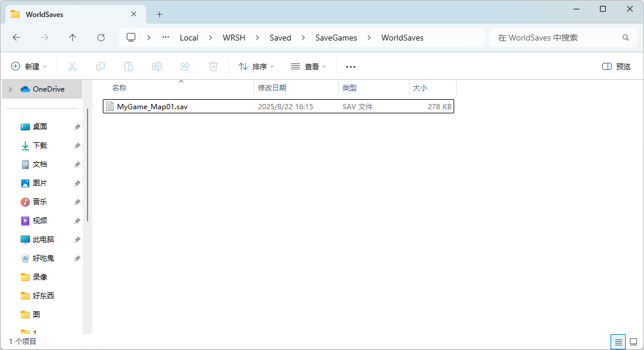The image size is (644, 350).
Task: Expand chevron after WRSH in address bar
Action: (x=257, y=38)
